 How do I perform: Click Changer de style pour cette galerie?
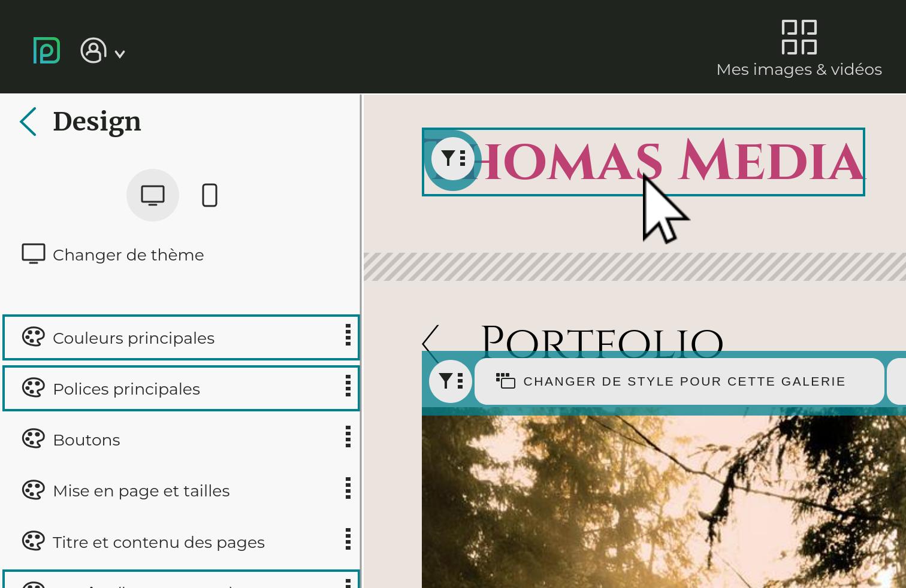[x=679, y=381]
